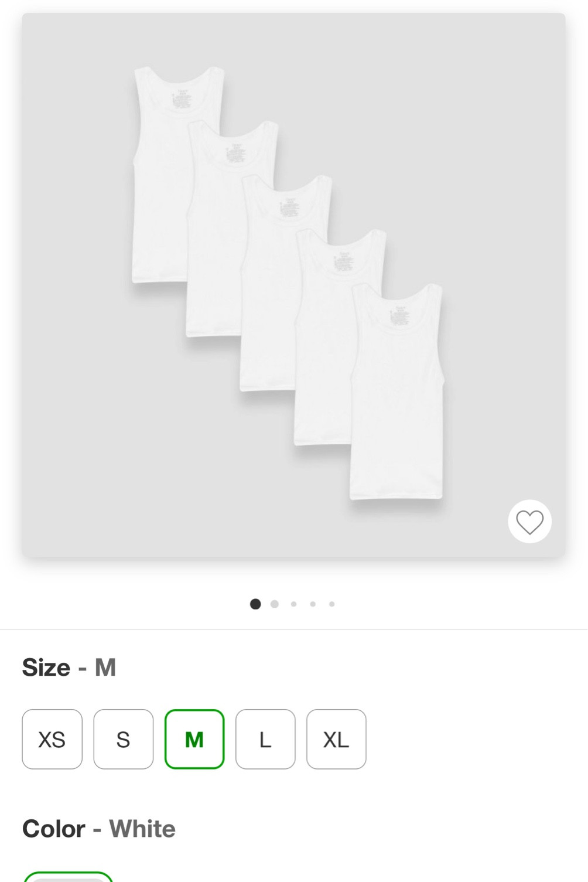Tap the heart favorite icon
Screen dimensions: 588x882
[x=529, y=522]
